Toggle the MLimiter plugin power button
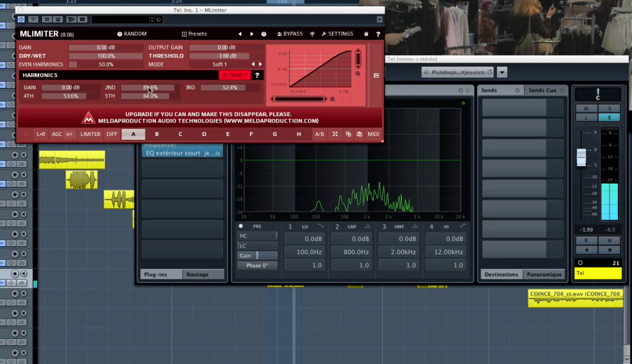The height and width of the screenshot is (364, 632). pyautogui.click(x=21, y=19)
